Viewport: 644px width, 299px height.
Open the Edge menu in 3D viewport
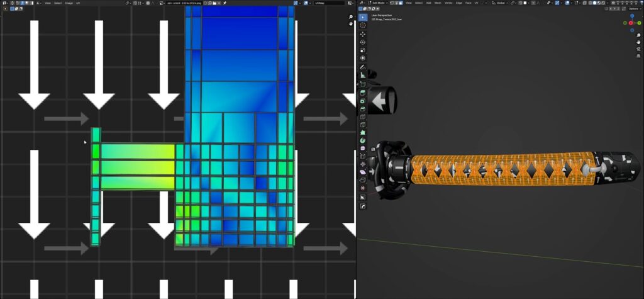coord(458,3)
